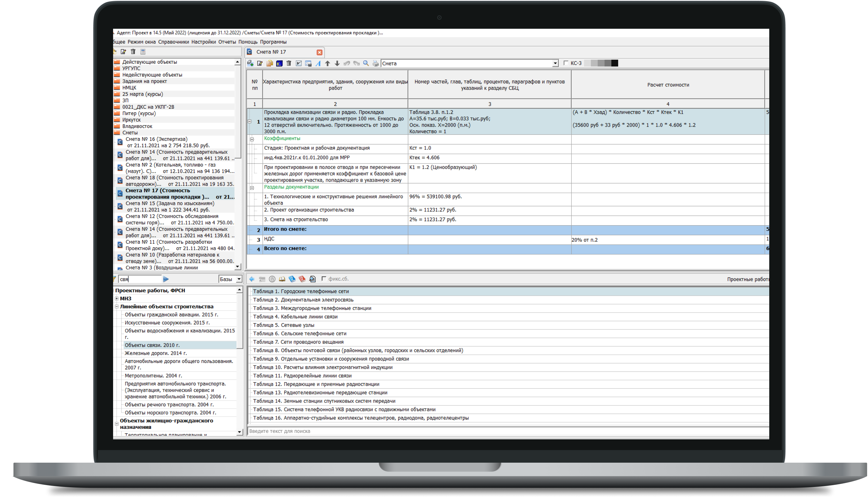Open the Отчеты menu
The image size is (868, 498).
click(x=227, y=42)
